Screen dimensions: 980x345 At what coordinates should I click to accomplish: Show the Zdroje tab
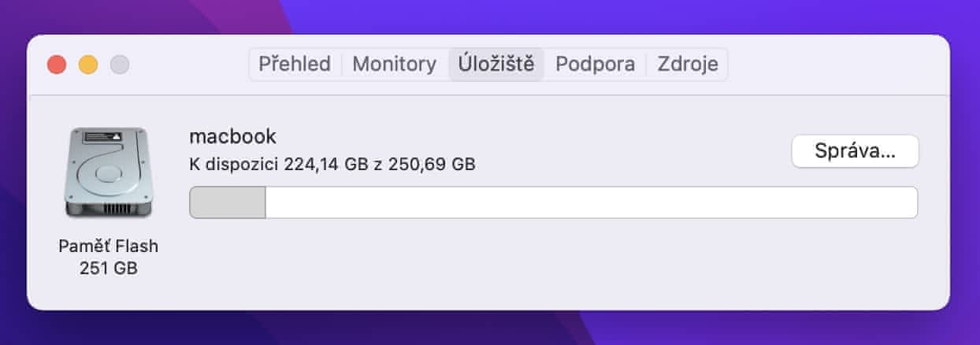(x=688, y=65)
